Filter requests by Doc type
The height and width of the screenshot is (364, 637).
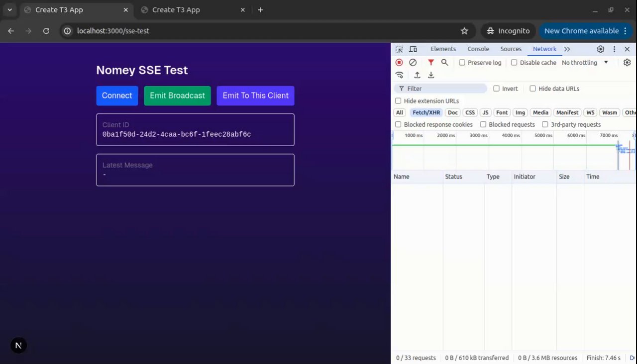click(x=452, y=113)
